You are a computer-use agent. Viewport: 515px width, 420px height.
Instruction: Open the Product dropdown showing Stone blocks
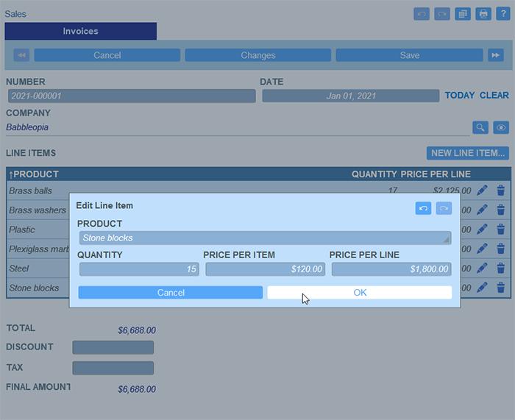[x=265, y=238]
